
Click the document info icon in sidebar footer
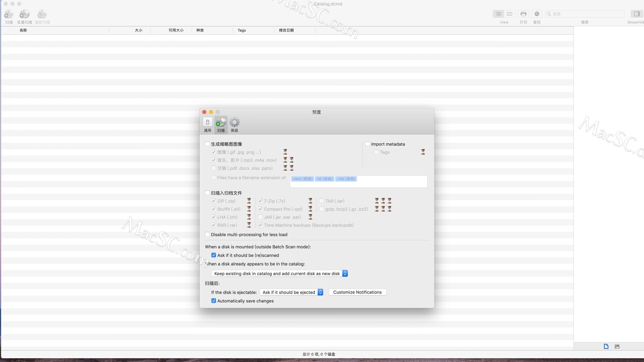coord(606,346)
